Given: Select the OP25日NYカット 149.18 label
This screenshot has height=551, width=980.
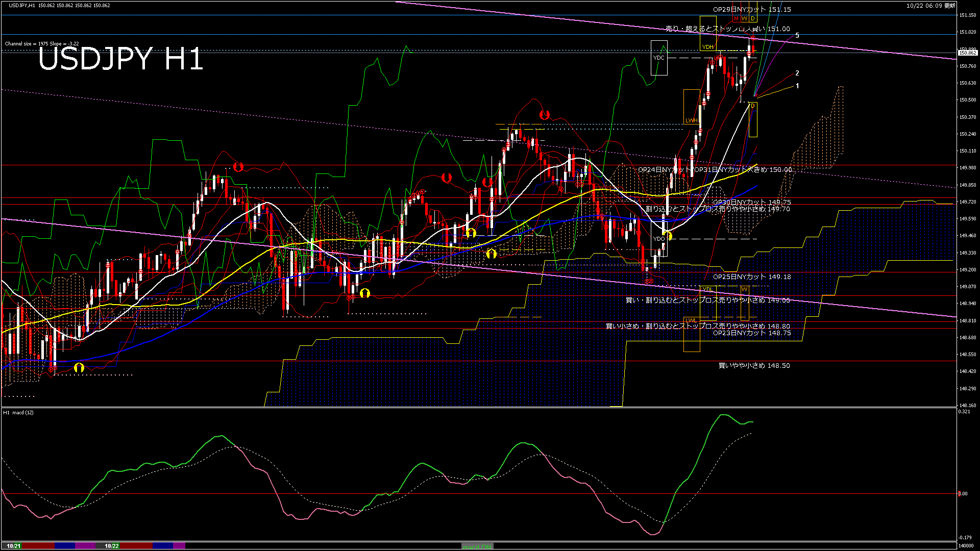Looking at the screenshot, I should point(751,277).
